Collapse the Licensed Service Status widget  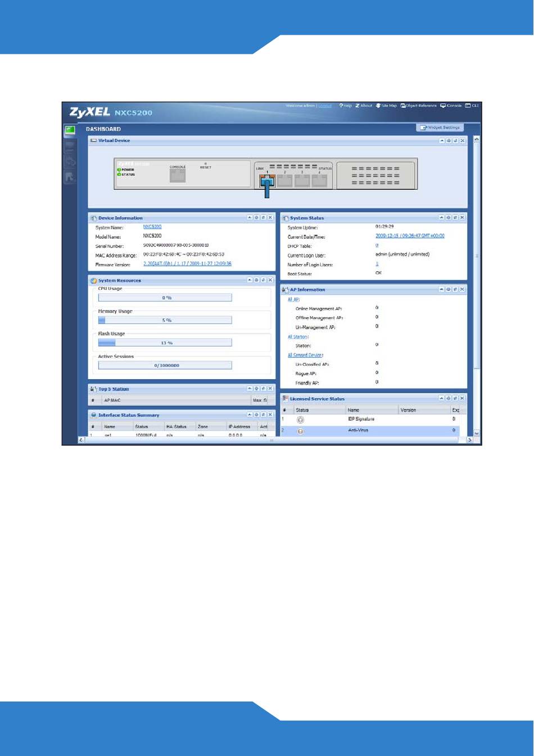coord(442,399)
